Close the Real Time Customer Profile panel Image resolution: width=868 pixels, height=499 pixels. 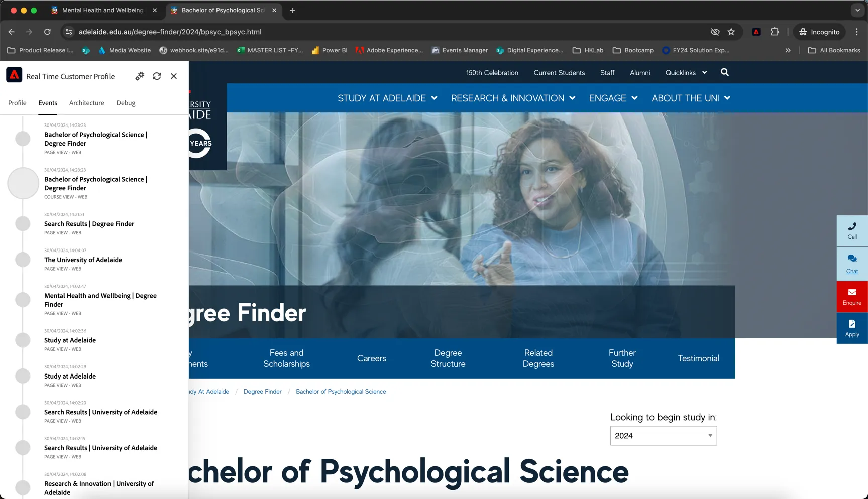[x=174, y=76]
